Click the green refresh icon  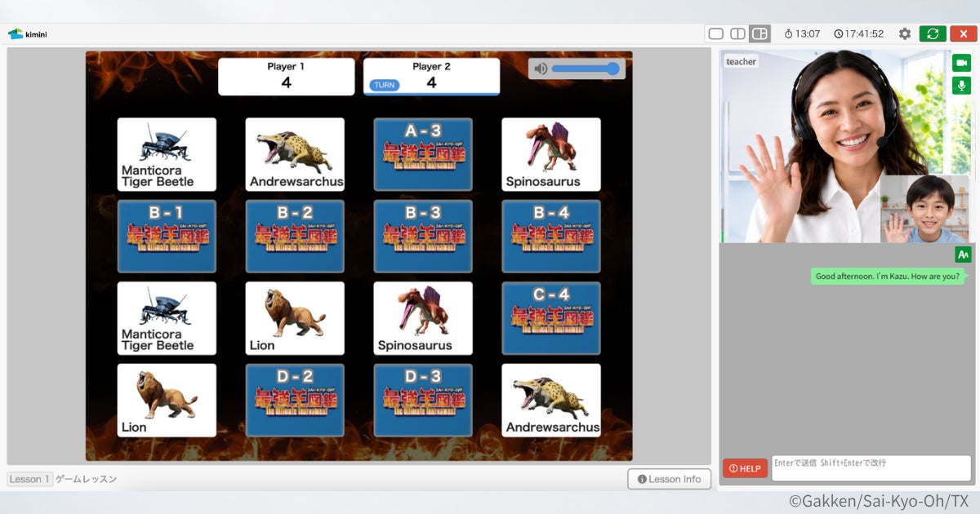(933, 33)
